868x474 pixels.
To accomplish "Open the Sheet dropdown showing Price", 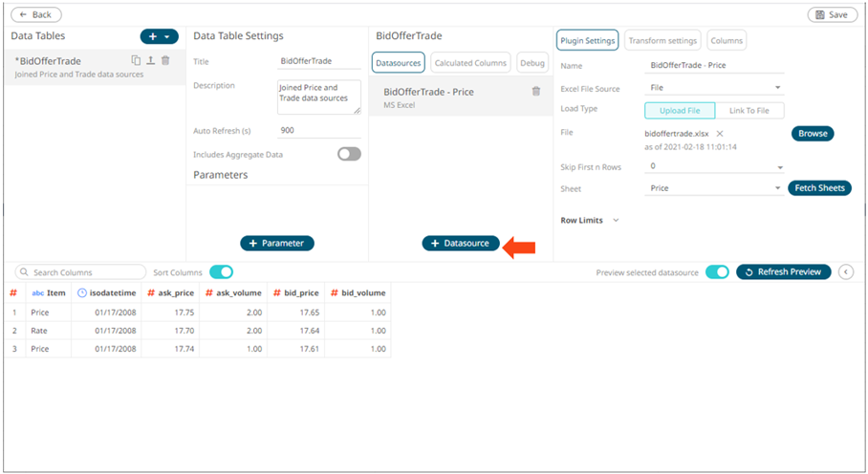I will click(714, 188).
